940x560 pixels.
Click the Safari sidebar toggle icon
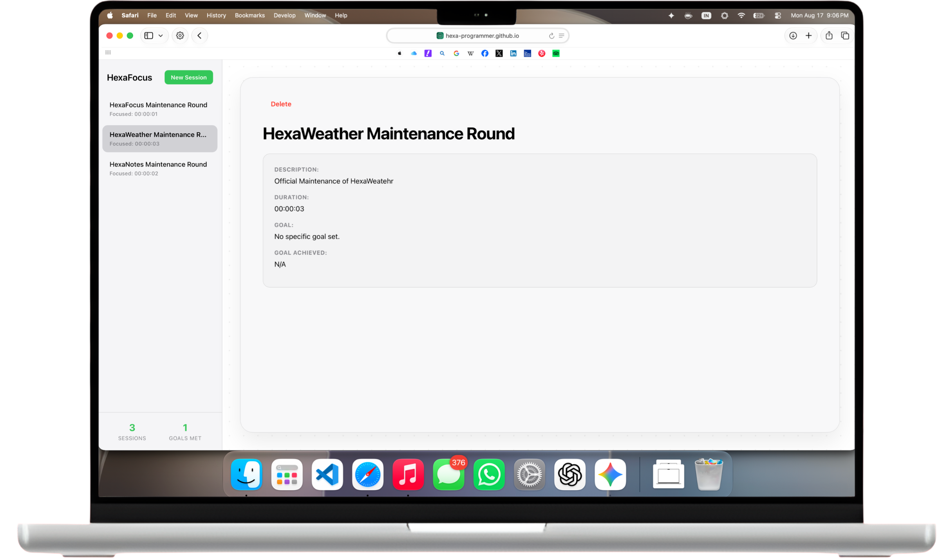148,36
